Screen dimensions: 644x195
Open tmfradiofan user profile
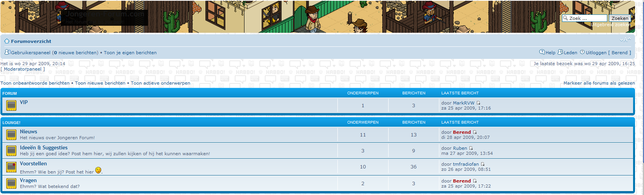coord(466,165)
